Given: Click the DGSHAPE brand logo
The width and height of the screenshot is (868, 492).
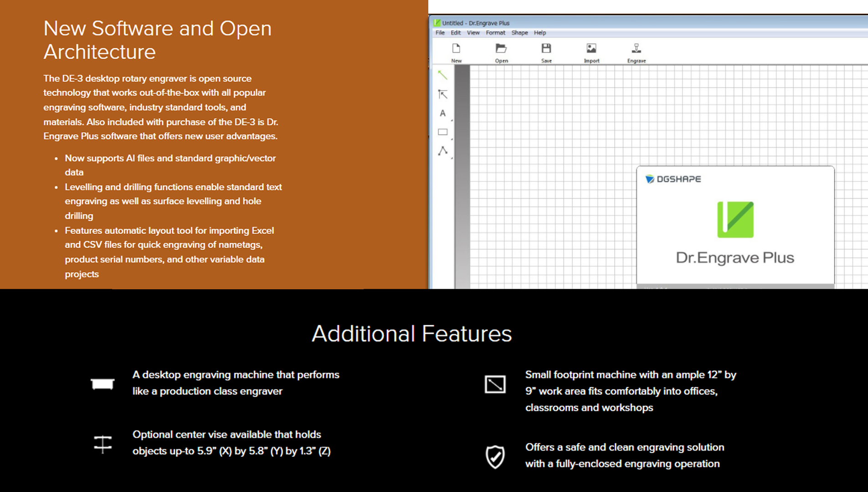Looking at the screenshot, I should (673, 179).
